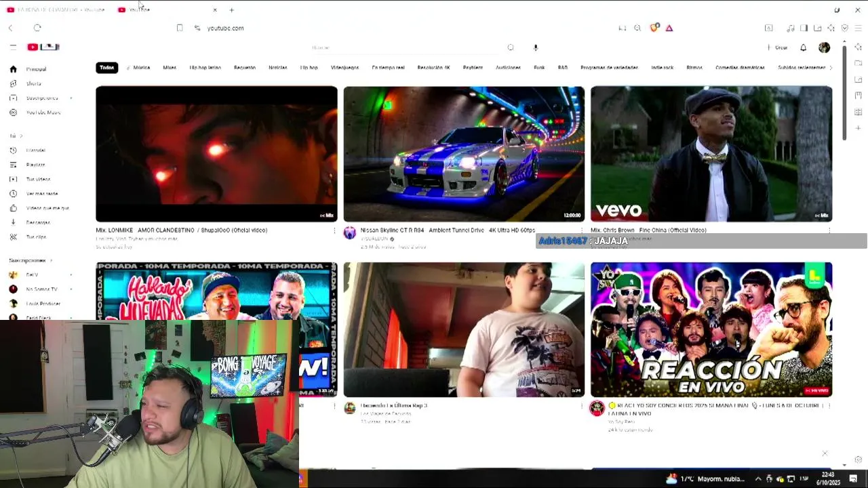
Task: Open the page zoom magnifier icon
Action: [637, 28]
